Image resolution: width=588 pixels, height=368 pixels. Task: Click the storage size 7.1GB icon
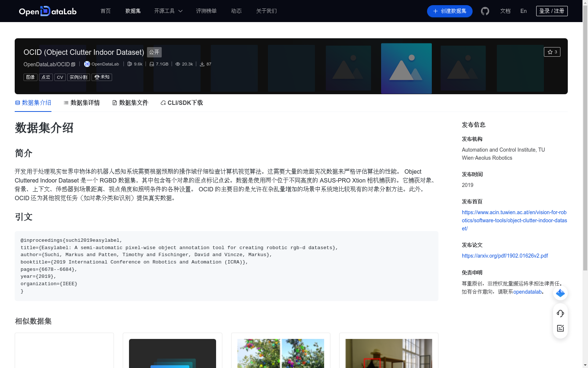click(151, 64)
